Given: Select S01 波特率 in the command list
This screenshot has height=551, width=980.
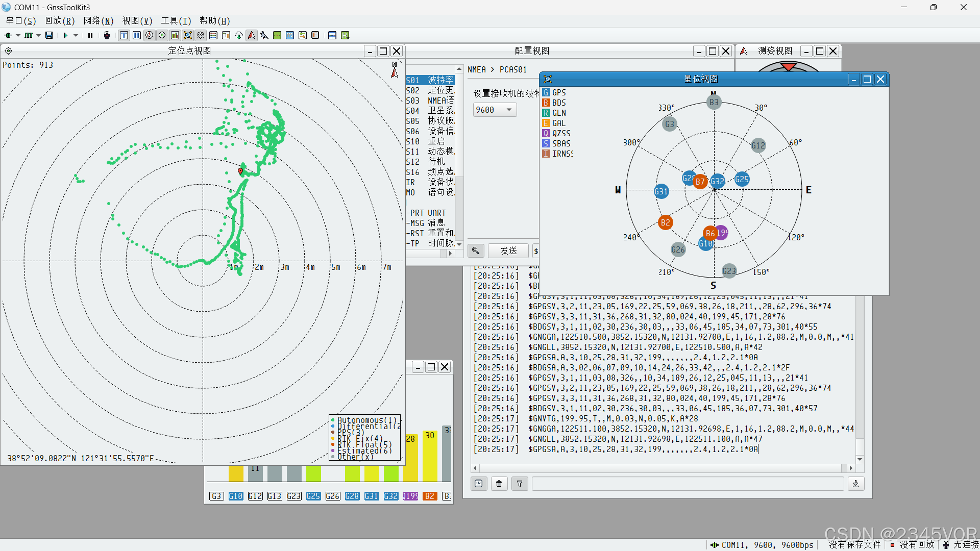Looking at the screenshot, I should coord(430,80).
